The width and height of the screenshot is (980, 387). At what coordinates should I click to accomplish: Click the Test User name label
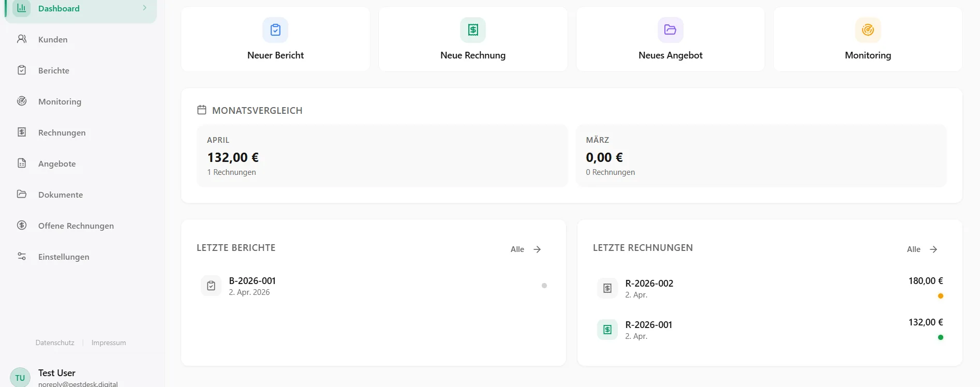(x=57, y=373)
